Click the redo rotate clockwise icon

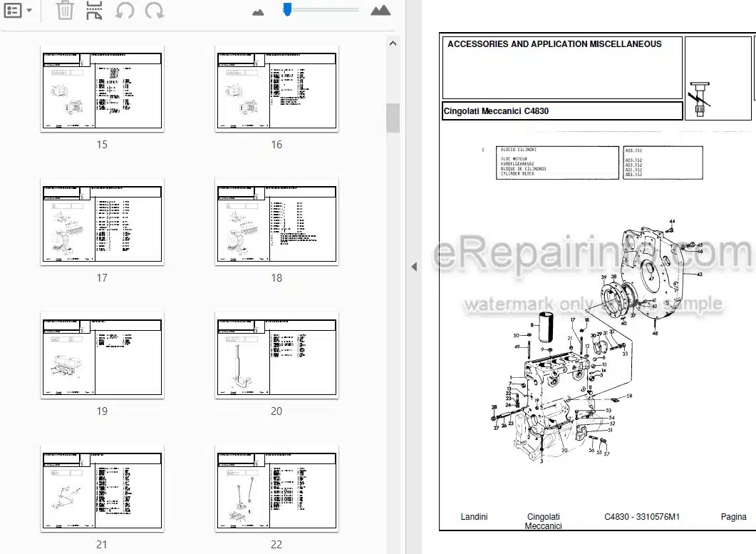[x=155, y=10]
